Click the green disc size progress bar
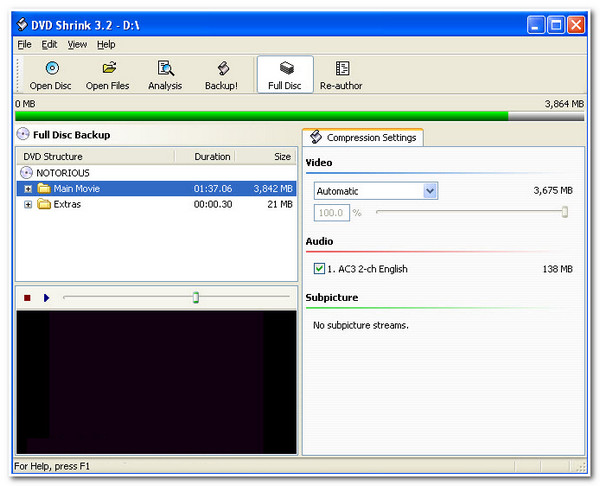 tap(300, 116)
